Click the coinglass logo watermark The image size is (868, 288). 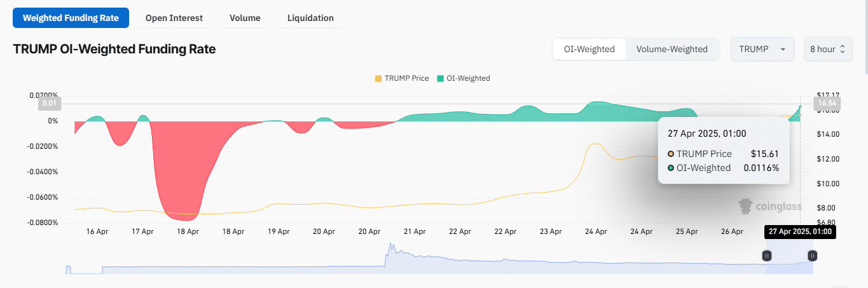769,206
